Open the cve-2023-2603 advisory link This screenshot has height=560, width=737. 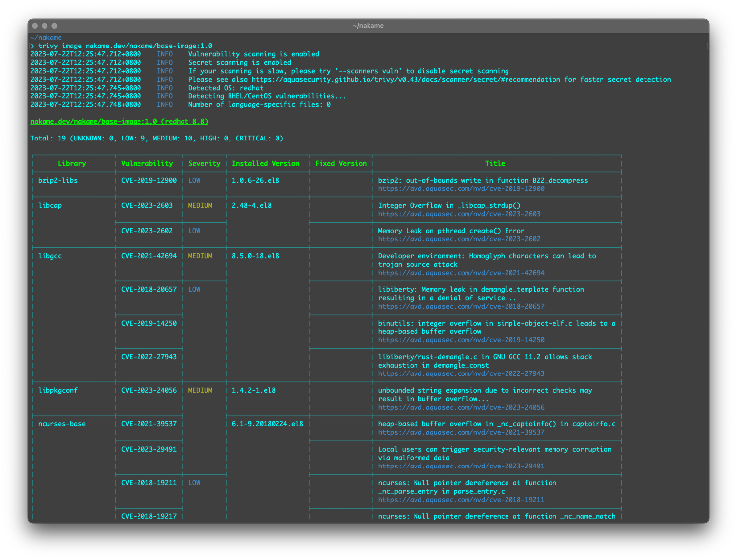[x=459, y=214]
